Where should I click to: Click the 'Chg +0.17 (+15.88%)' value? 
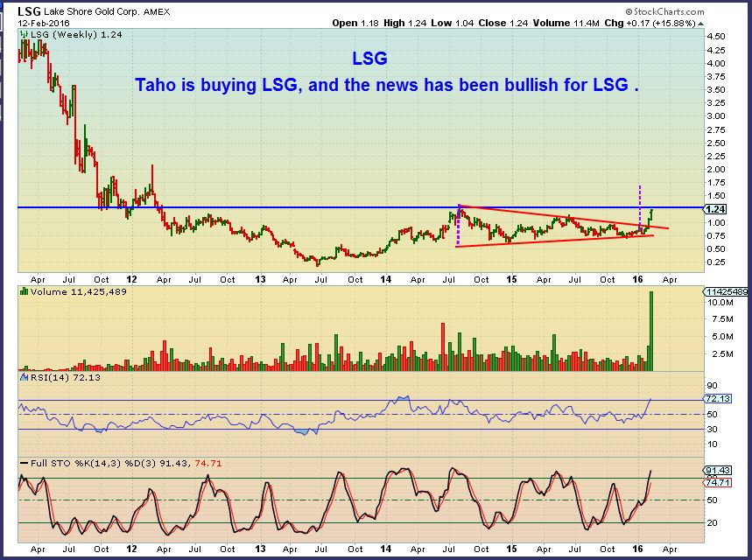click(x=650, y=23)
